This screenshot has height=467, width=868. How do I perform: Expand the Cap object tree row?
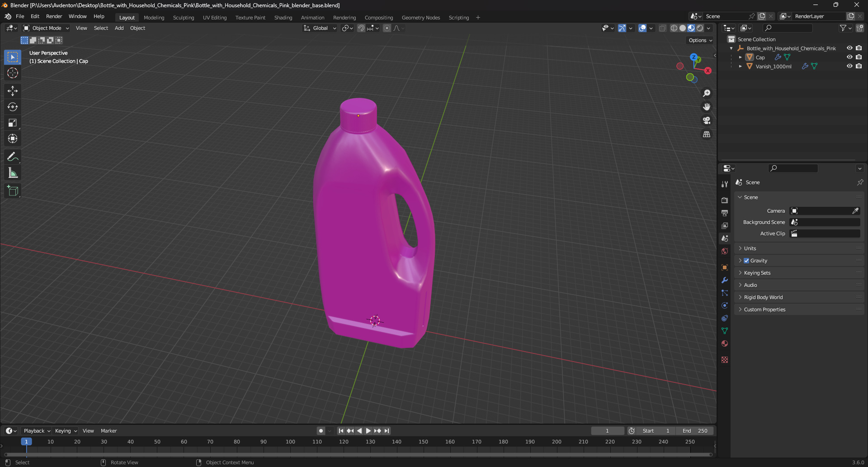740,57
